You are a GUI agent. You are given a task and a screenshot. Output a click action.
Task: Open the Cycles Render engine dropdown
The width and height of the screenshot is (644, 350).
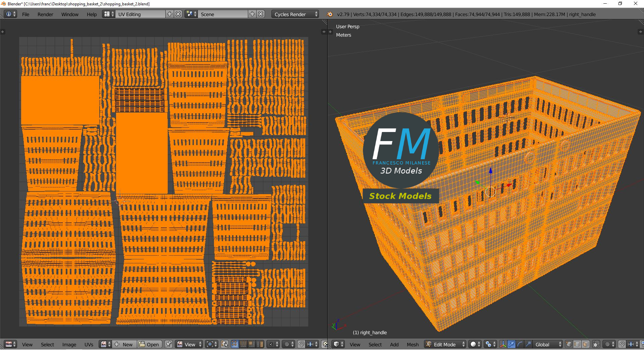click(295, 14)
